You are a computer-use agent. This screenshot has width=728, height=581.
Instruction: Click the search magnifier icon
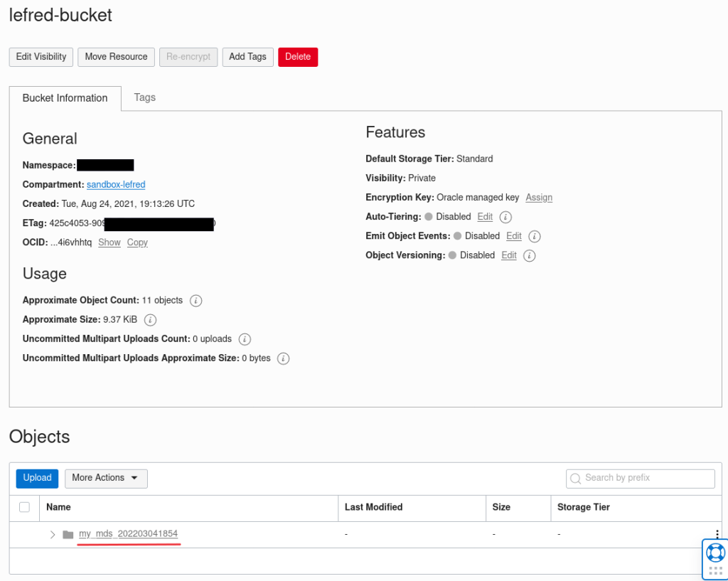point(575,479)
